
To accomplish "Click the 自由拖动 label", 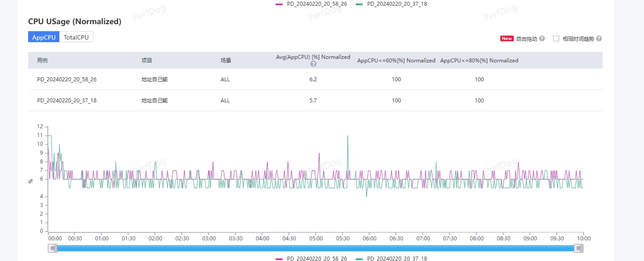I will point(526,39).
